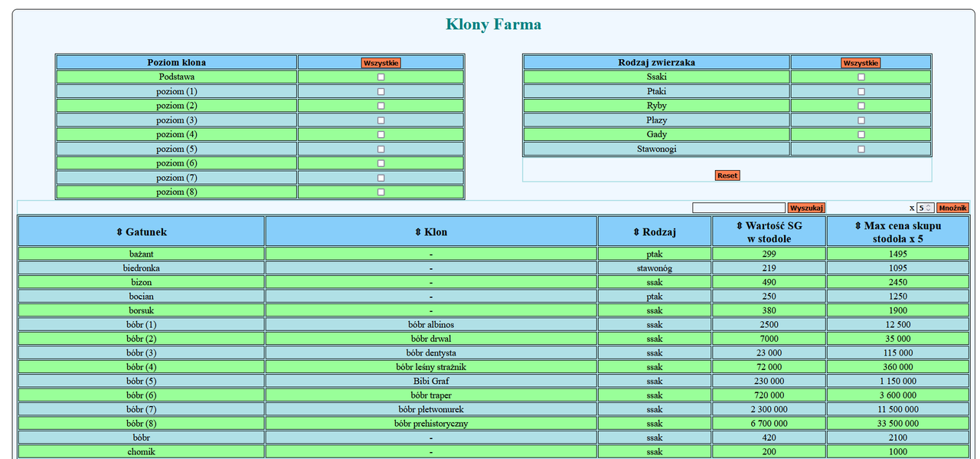980x459 pixels.
Task: Click the Rodzaj zwierzaka table header
Action: 657,63
